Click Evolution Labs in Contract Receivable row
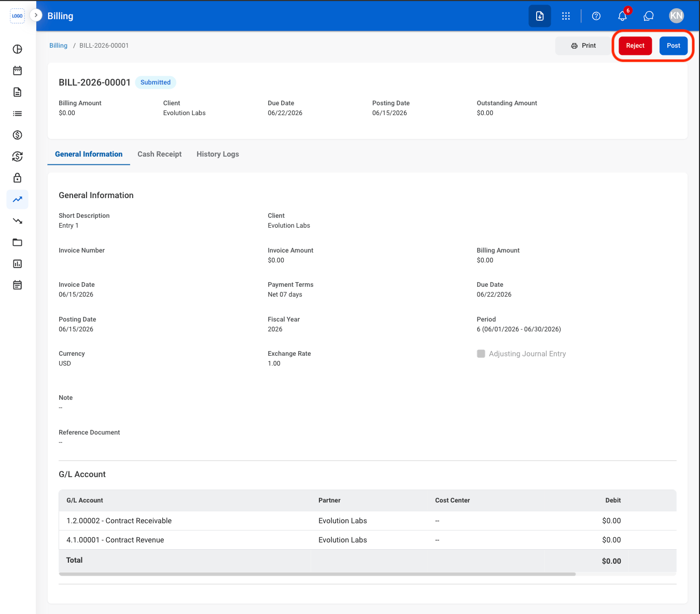Image resolution: width=700 pixels, height=614 pixels. pos(343,521)
